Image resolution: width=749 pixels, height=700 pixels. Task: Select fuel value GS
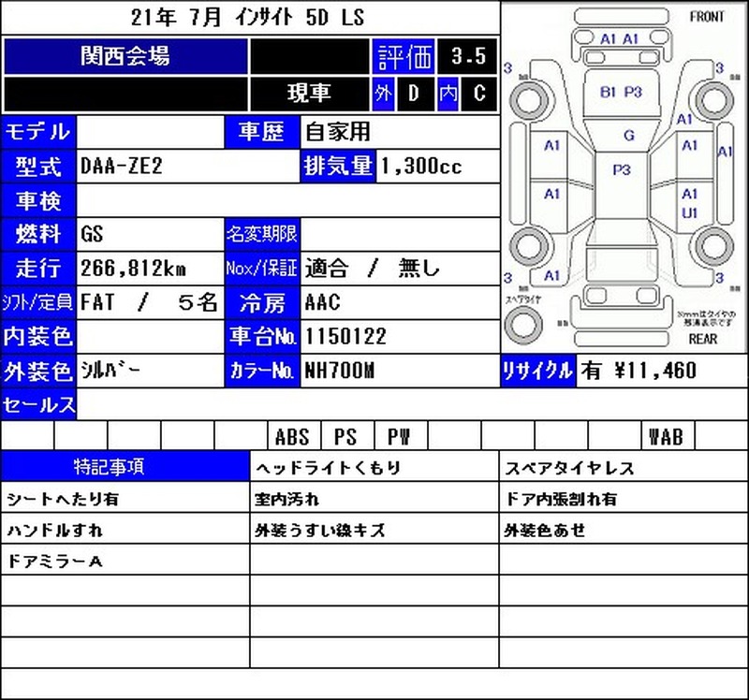click(x=92, y=235)
